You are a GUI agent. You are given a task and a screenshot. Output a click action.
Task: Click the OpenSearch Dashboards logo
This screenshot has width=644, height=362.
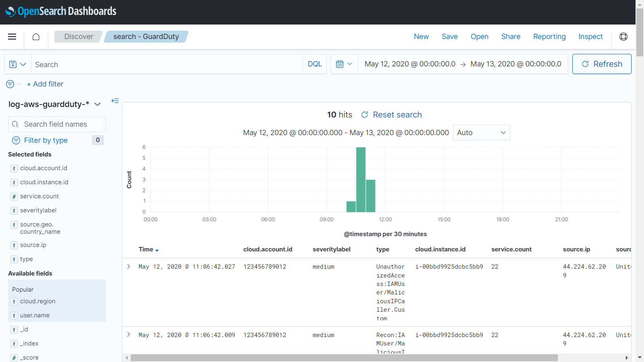click(61, 12)
